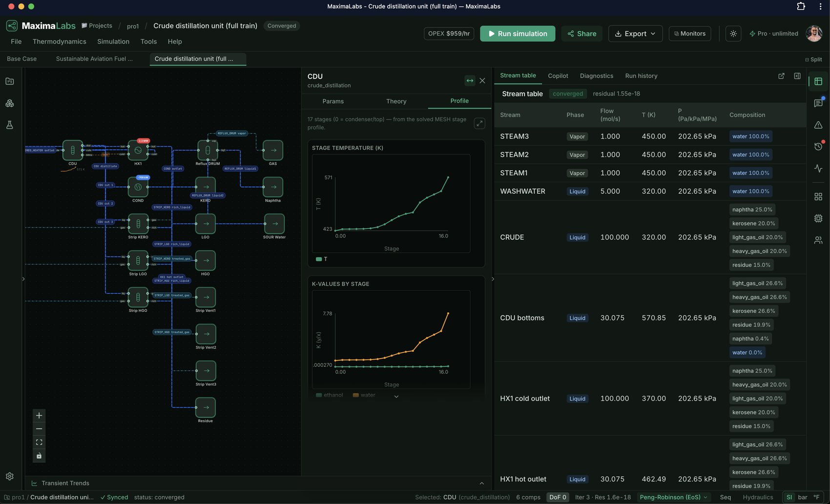Image resolution: width=830 pixels, height=504 pixels.
Task: Toggle light/dark theme
Action: coord(733,34)
